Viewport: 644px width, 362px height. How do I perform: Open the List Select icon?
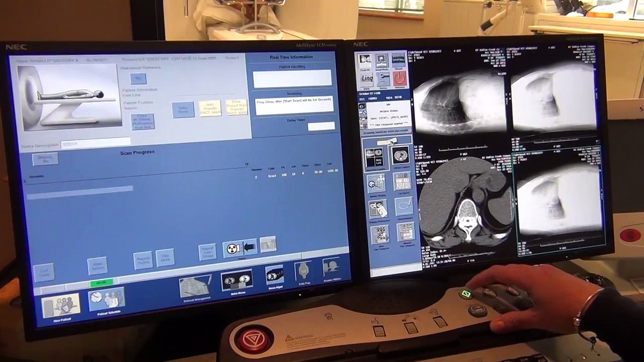402,182
